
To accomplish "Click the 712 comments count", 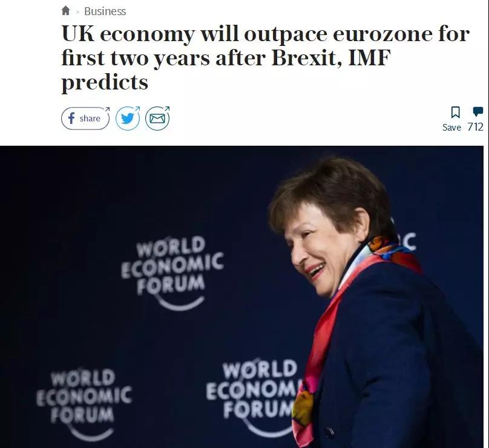I will [475, 127].
